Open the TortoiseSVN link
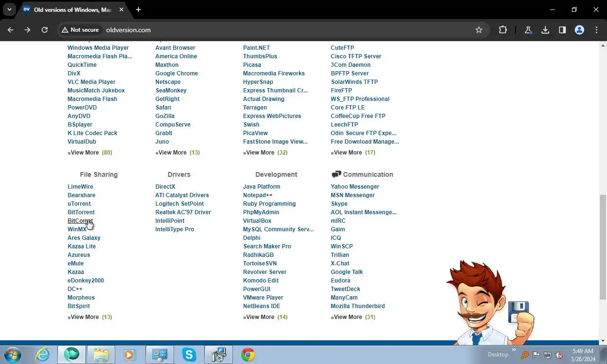Viewport: 607px width, 364px height. (x=260, y=264)
